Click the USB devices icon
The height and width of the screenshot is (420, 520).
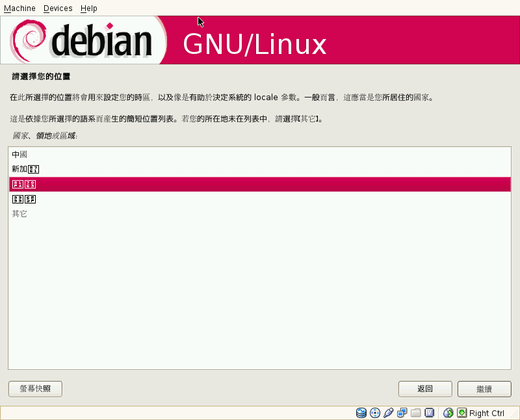[x=388, y=413]
